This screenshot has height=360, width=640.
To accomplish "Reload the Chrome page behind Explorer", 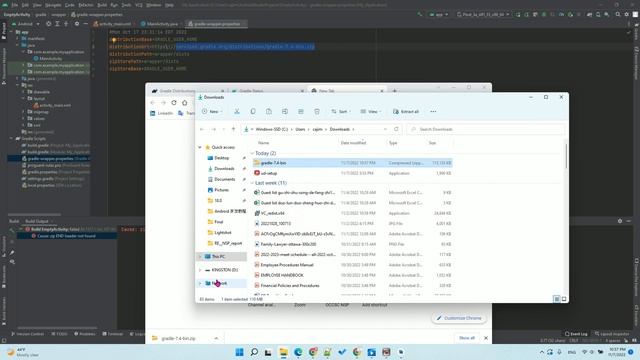I will [174, 102].
